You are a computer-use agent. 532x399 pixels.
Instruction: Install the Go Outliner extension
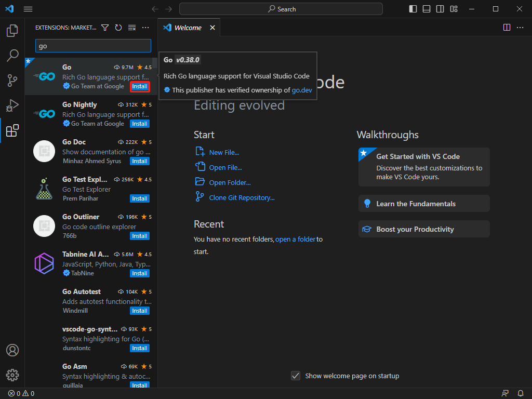click(x=140, y=236)
